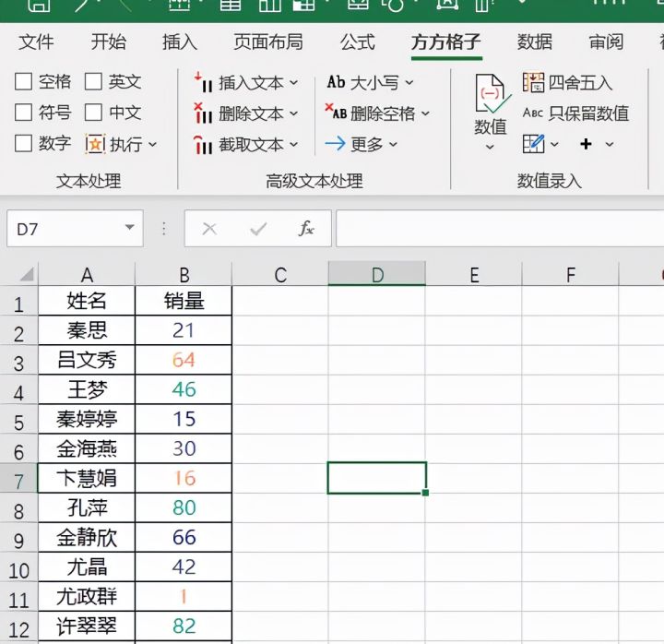Expand the 数值 dropdown chevron
Viewport: 664px width, 644px height.
tap(490, 147)
